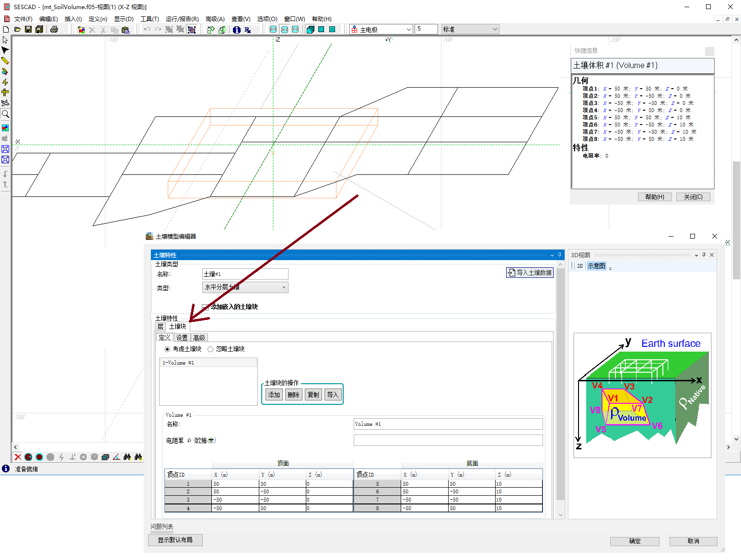Image resolution: width=741 pixels, height=560 pixels.
Task: Open the 标准 dropdown in toolbar
Action: 495,30
